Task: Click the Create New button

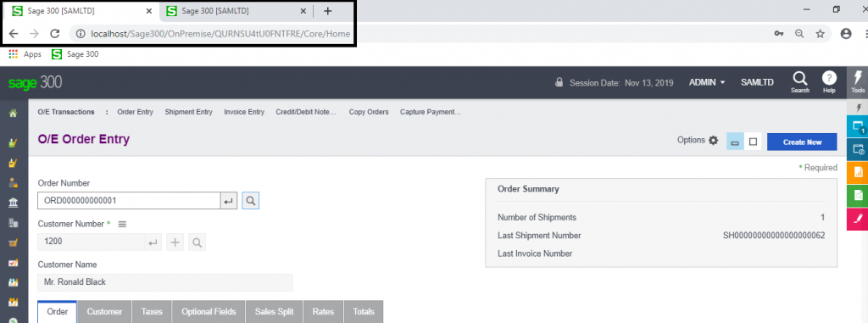Action: point(802,142)
